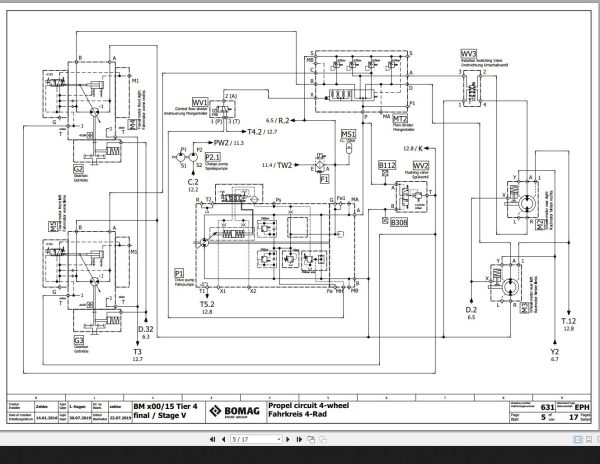The height and width of the screenshot is (464, 600).
Task: Click the F1 filter label
Action: click(324, 179)
